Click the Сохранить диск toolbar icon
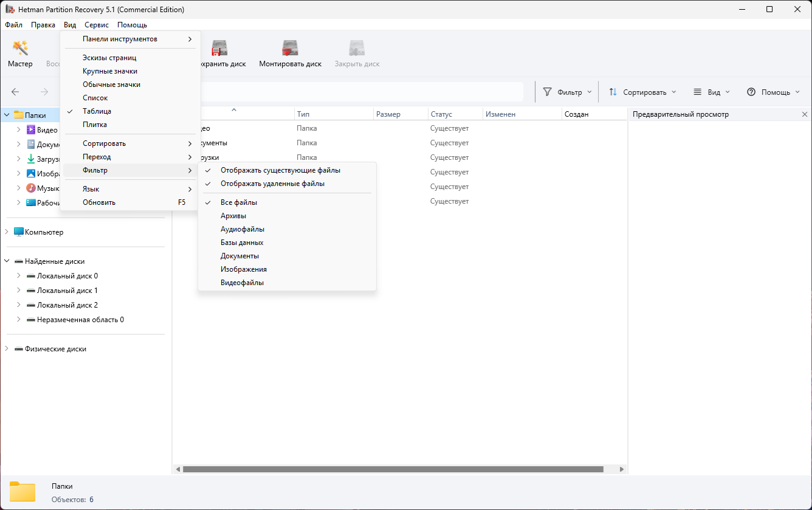Viewport: 812px width, 510px height. pyautogui.click(x=219, y=48)
